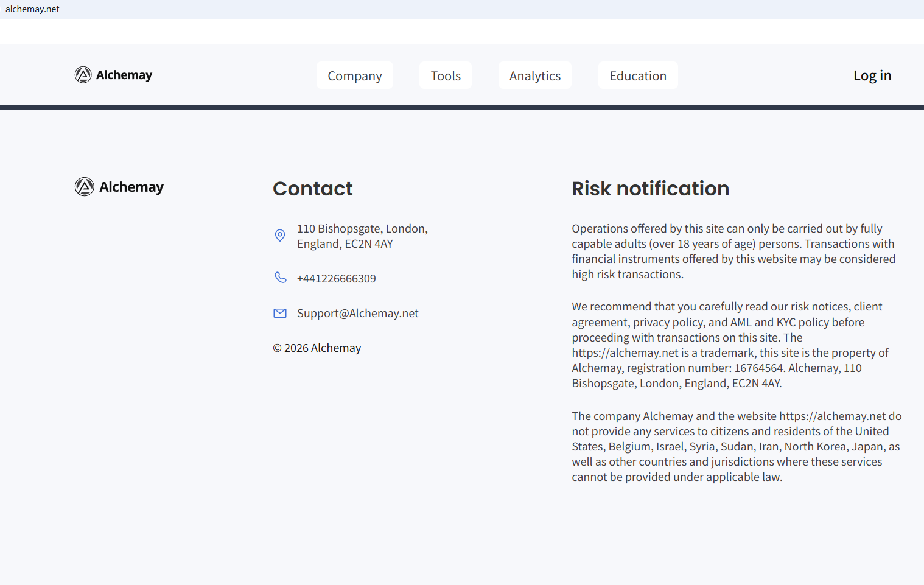Image resolution: width=924 pixels, height=585 pixels.
Task: Expand the Tools navigation item
Action: tap(446, 75)
